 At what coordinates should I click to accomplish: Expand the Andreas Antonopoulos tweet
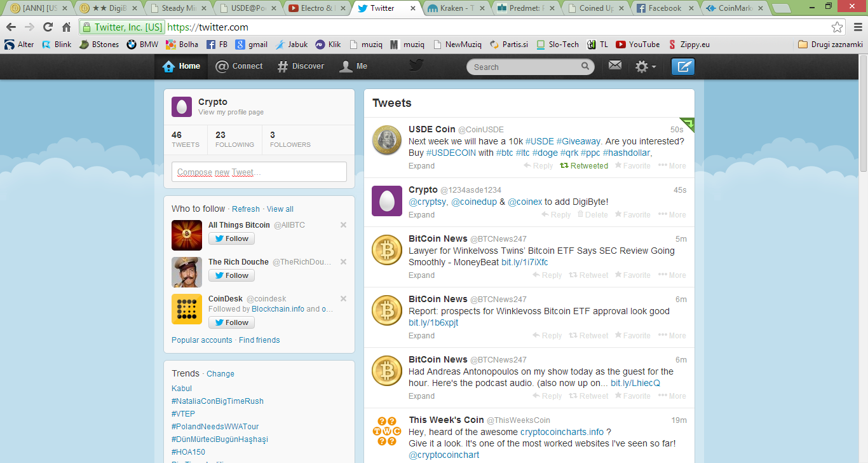[422, 396]
